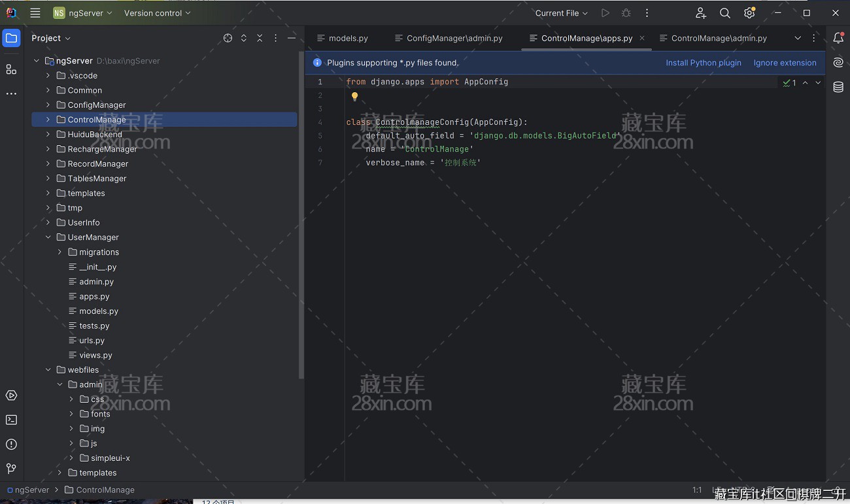Show the intention lightbulb actions
The image size is (850, 504).
[x=354, y=97]
